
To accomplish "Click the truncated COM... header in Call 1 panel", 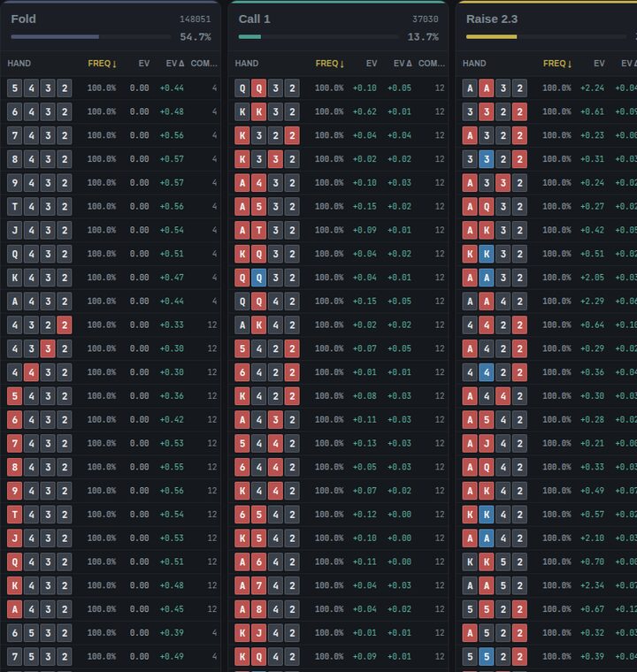I will click(432, 64).
